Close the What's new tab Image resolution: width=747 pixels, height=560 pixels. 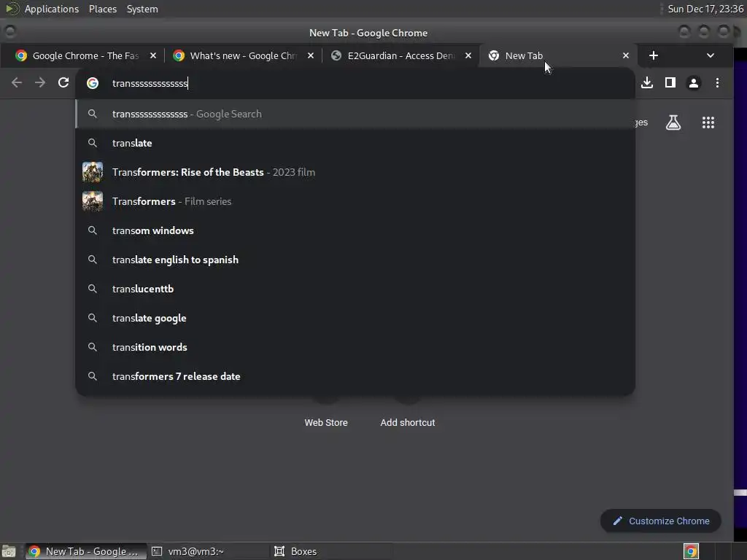pos(311,55)
